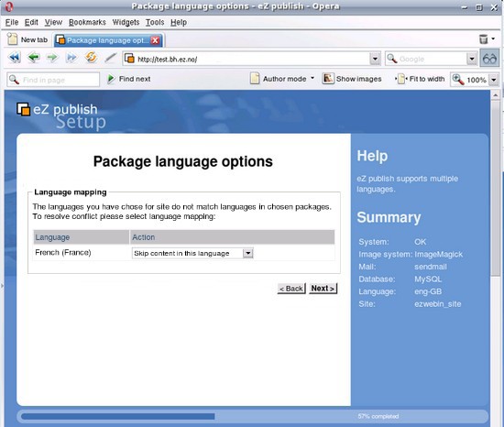Image resolution: width=504 pixels, height=427 pixels.
Task: Toggle Fit to width
Action: [420, 79]
